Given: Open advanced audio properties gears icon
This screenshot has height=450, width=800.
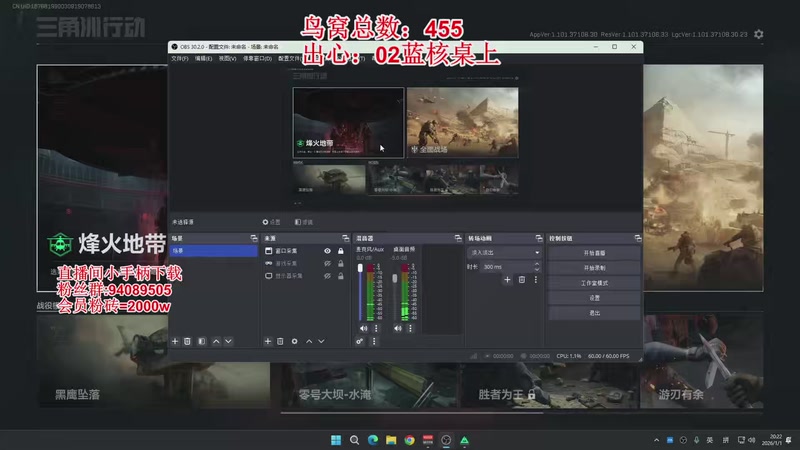Looking at the screenshot, I should click(x=360, y=341).
